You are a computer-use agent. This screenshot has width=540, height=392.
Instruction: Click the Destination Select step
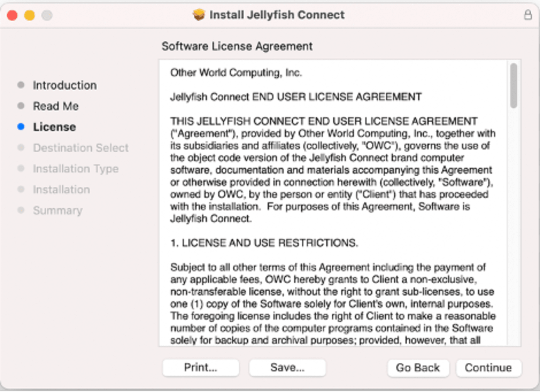81,148
